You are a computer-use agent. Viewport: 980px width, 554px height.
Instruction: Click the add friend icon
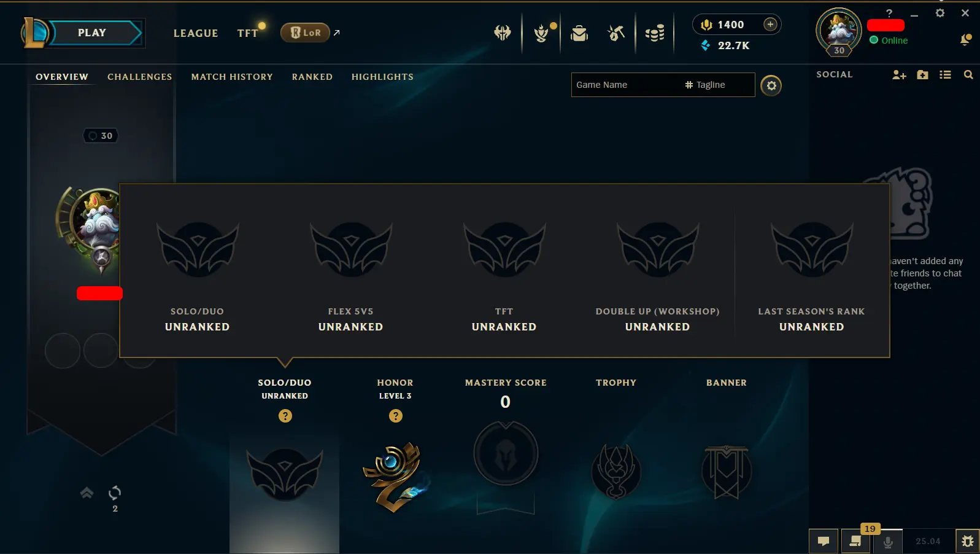899,75
